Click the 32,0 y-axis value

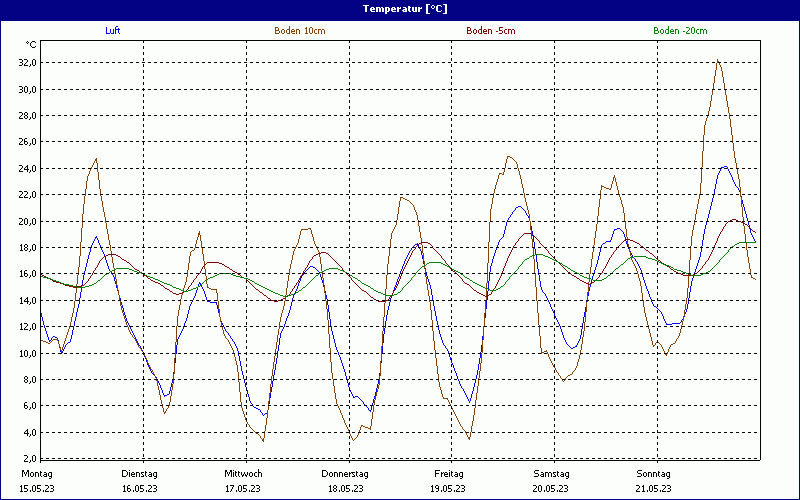(x=27, y=62)
